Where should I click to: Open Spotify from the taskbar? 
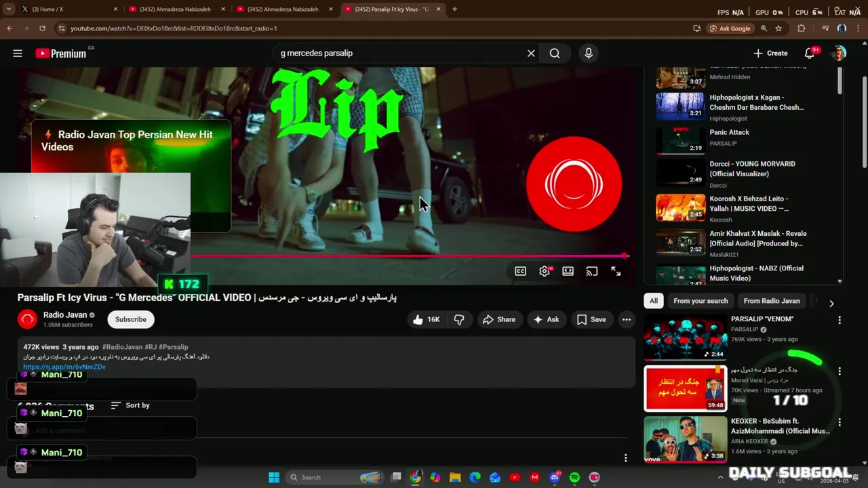[x=574, y=477]
